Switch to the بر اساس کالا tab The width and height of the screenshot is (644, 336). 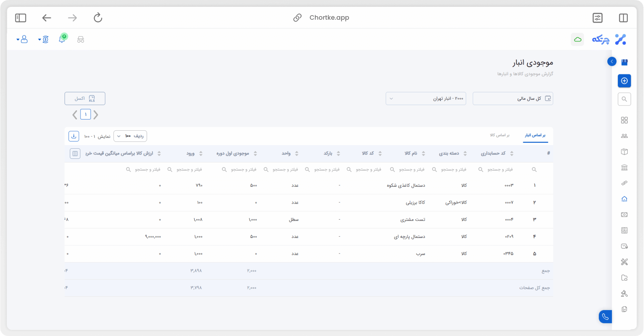point(499,135)
